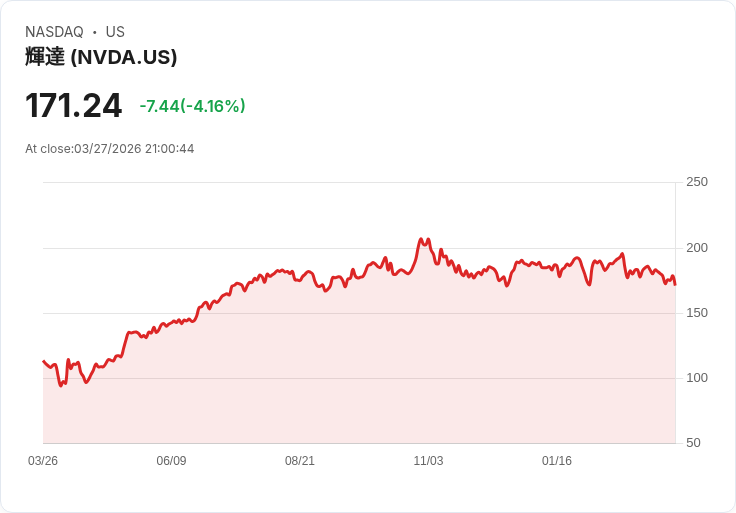
Task: Click the lowest dip of the price line
Action: (61, 385)
